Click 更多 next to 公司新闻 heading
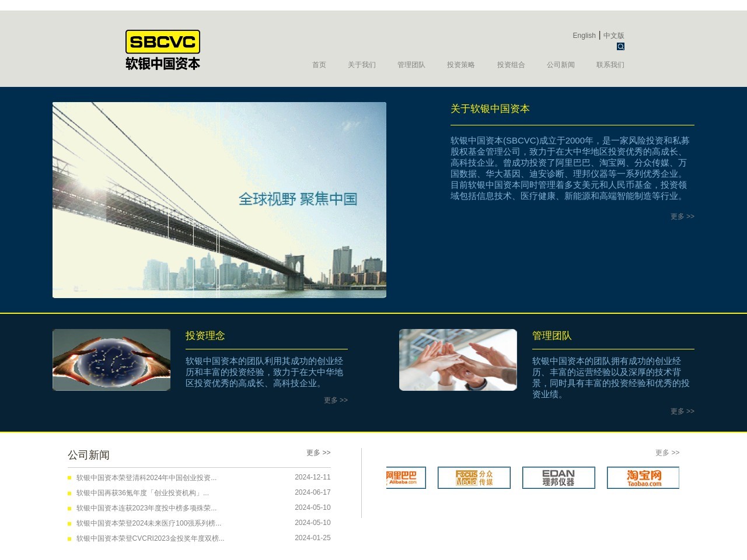Viewport: 747px width, 560px height. click(x=318, y=453)
